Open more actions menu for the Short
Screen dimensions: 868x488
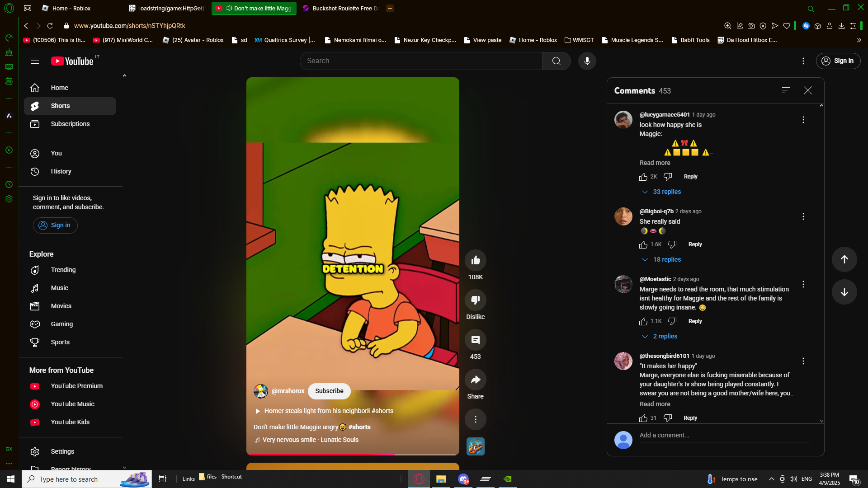(x=476, y=419)
